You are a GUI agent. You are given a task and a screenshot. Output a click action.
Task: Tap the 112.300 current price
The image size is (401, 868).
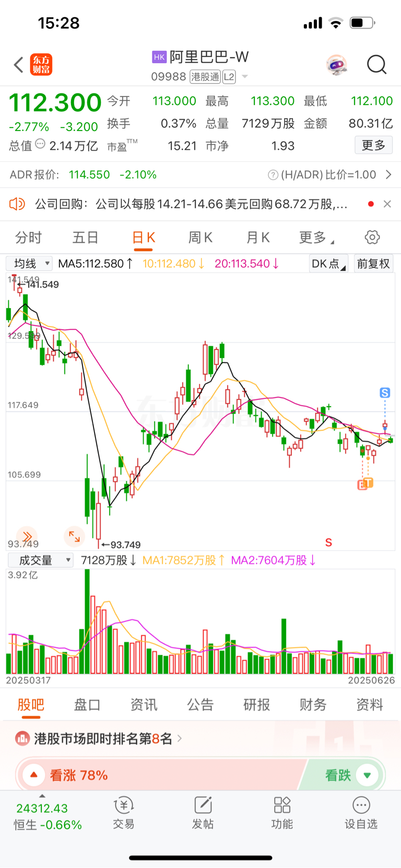click(x=55, y=102)
